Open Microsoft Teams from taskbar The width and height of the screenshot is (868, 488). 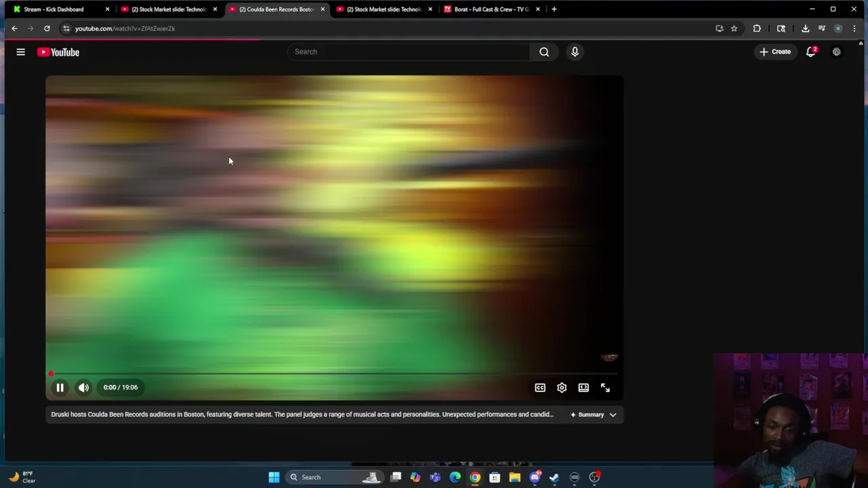tap(435, 477)
